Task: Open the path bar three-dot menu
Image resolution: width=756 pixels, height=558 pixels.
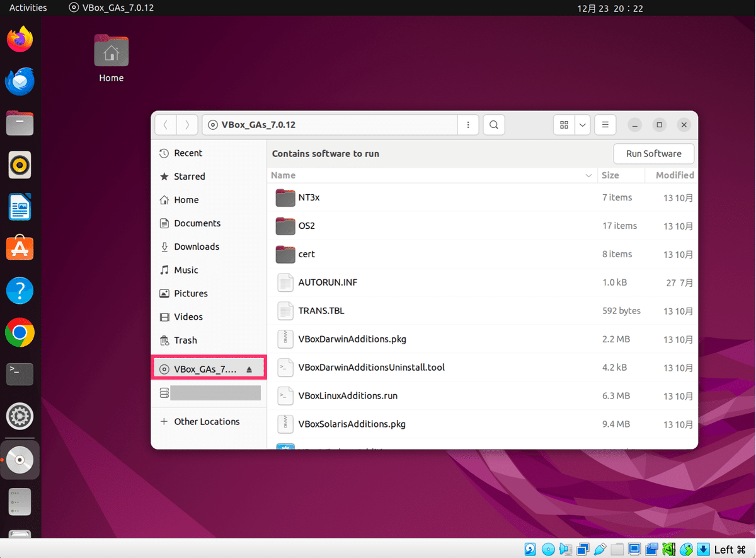Action: coord(468,125)
